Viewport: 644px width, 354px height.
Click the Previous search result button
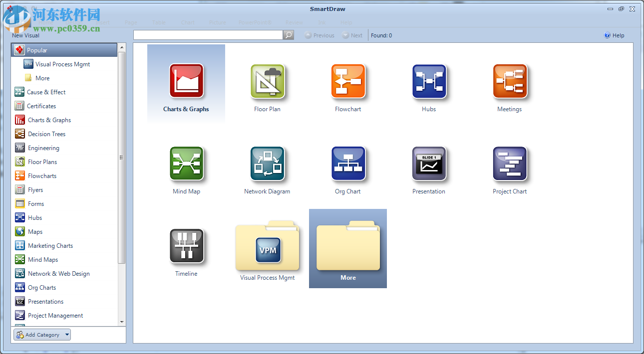(x=320, y=35)
